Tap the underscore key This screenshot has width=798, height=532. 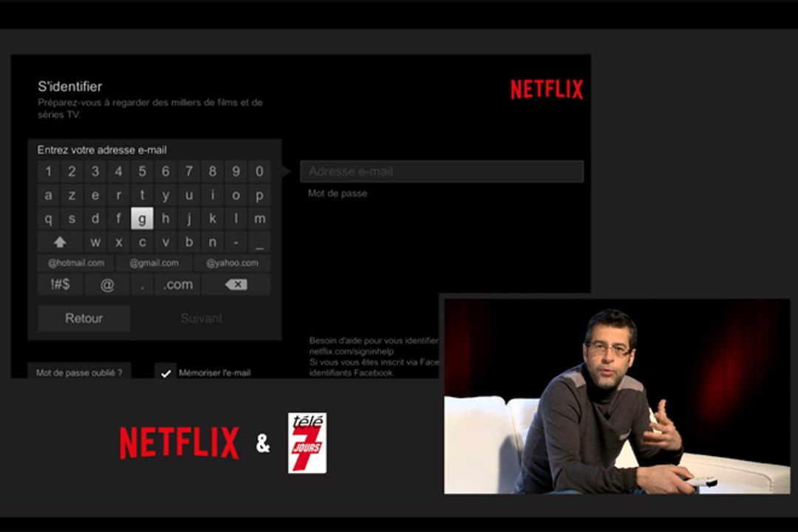click(x=259, y=242)
